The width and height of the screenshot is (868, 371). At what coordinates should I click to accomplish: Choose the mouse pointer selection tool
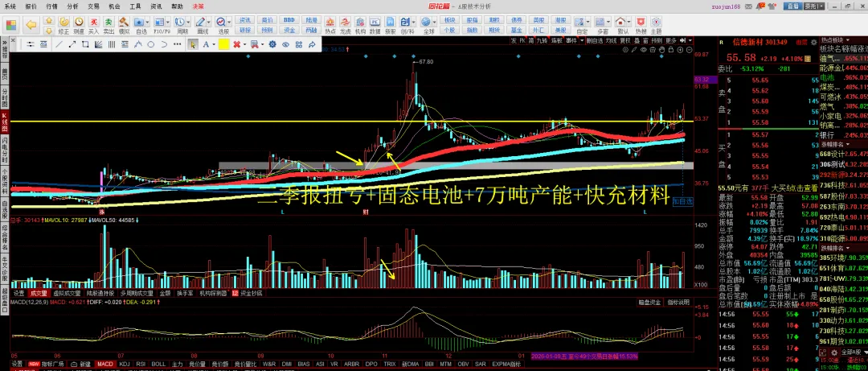(193, 44)
